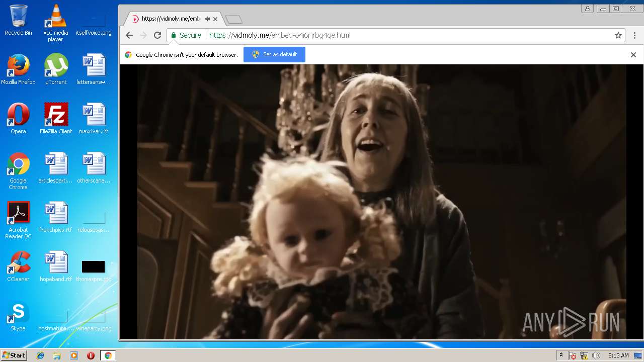Open the Chrome three-dot menu

click(634, 35)
